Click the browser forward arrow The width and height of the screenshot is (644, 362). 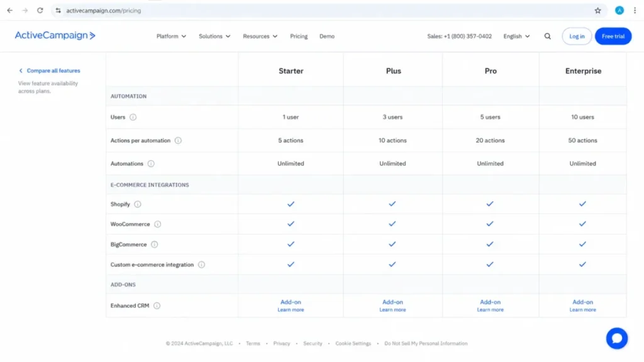[25, 11]
